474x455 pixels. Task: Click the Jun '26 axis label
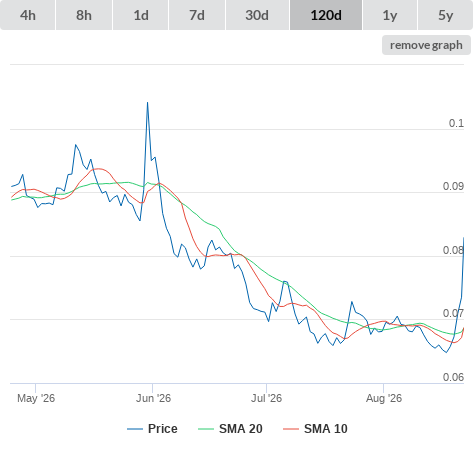tap(153, 398)
